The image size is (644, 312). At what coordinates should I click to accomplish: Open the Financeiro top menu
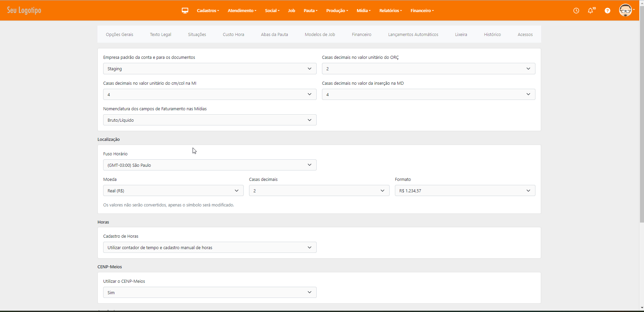click(422, 10)
